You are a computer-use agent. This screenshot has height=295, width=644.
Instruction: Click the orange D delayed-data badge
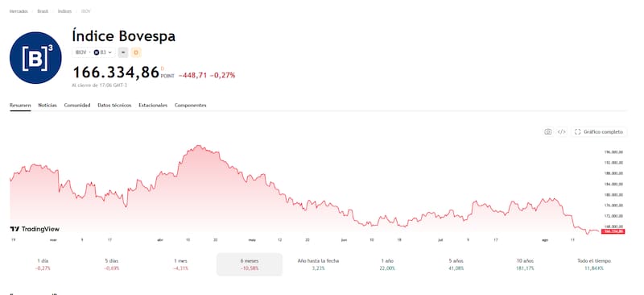coord(136,52)
